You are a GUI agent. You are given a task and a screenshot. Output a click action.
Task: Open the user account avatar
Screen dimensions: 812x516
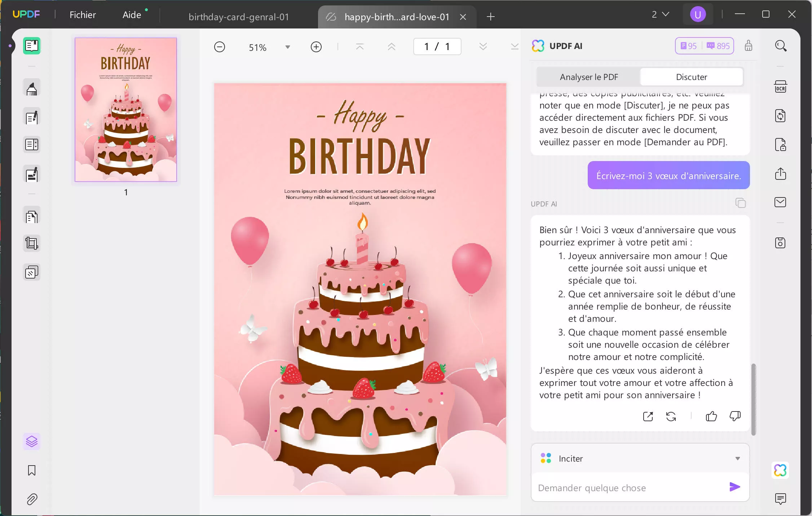coord(698,14)
